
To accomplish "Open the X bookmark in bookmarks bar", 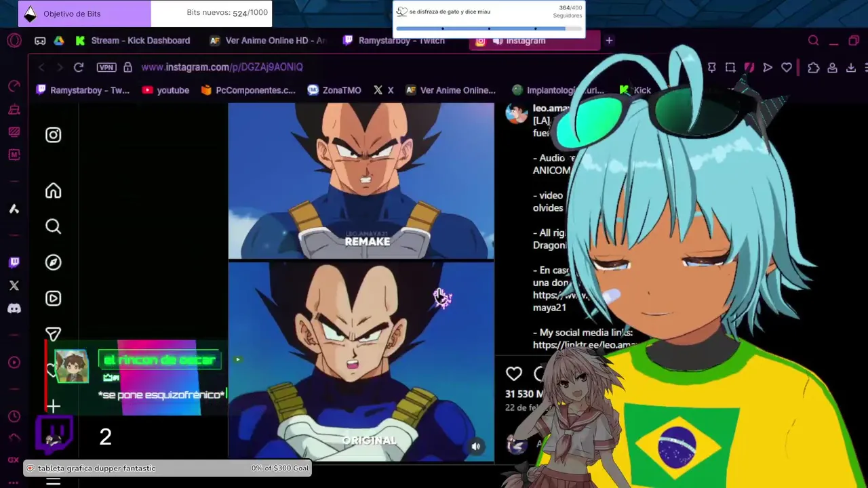I will pos(384,90).
